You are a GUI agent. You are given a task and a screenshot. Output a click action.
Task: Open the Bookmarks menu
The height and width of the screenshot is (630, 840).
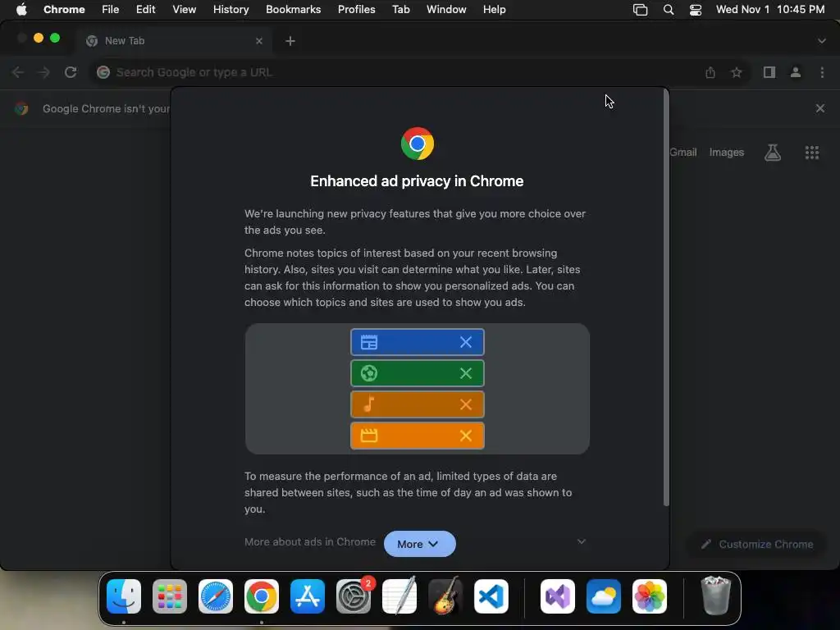(293, 10)
